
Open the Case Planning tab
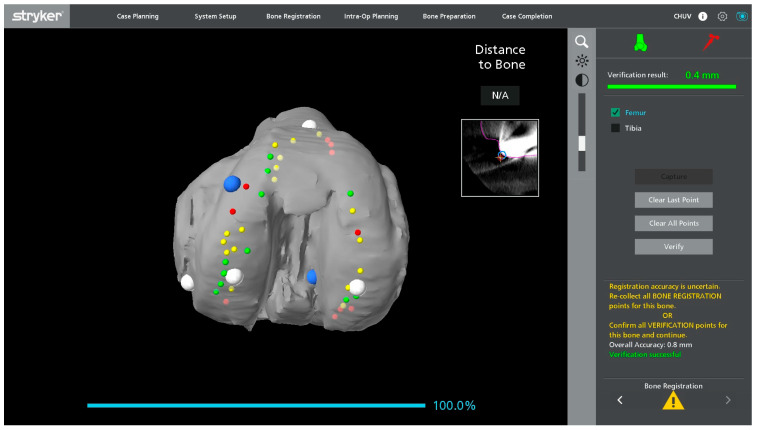click(x=138, y=16)
